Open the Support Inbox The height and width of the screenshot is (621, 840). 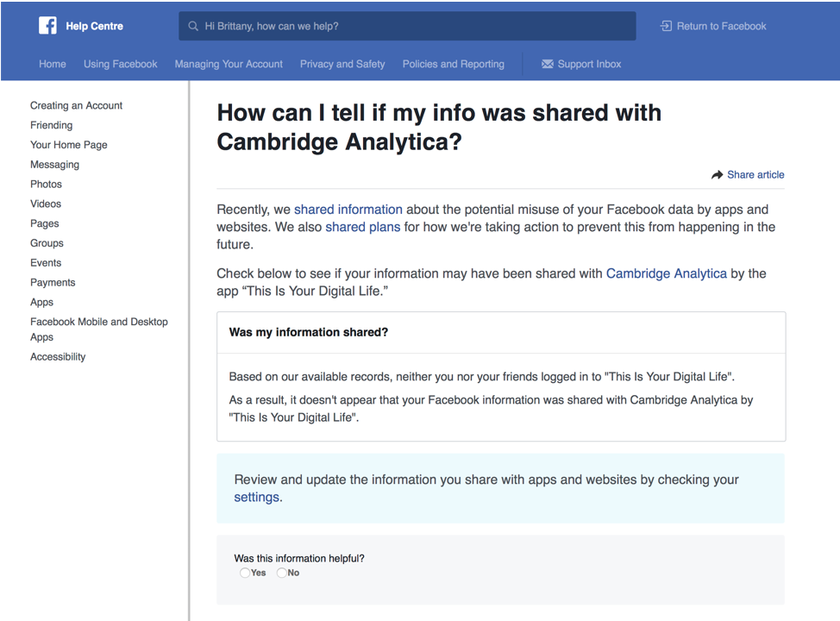point(581,65)
